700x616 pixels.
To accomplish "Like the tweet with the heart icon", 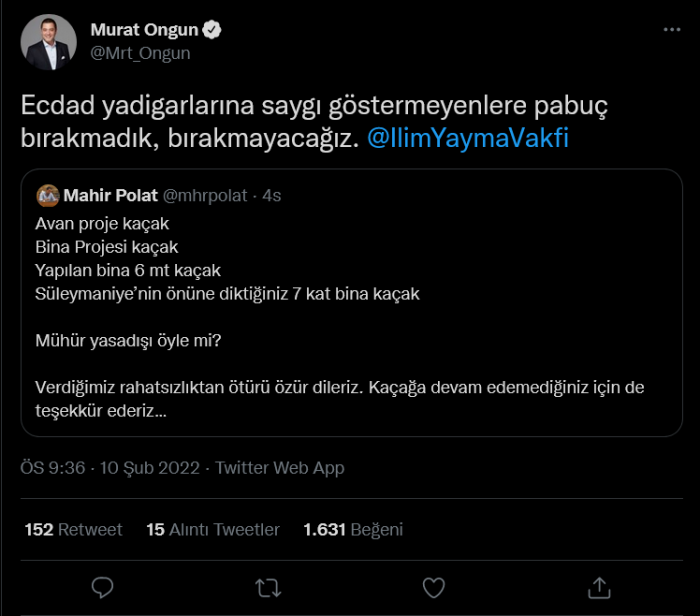I will (x=433, y=587).
